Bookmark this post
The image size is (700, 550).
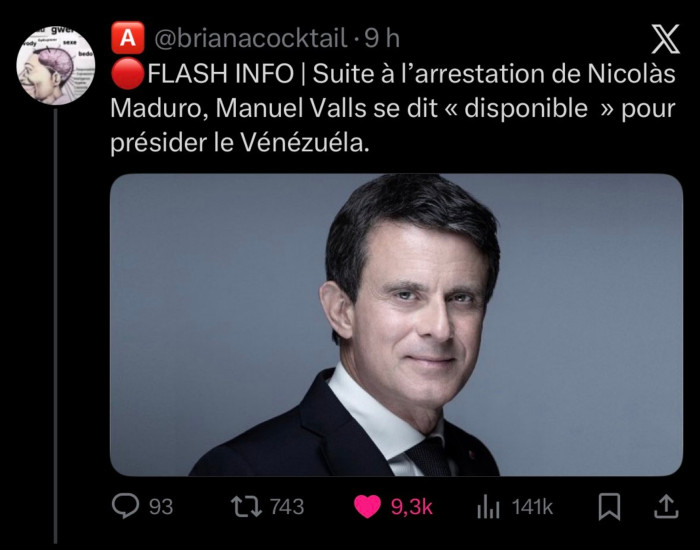[608, 507]
